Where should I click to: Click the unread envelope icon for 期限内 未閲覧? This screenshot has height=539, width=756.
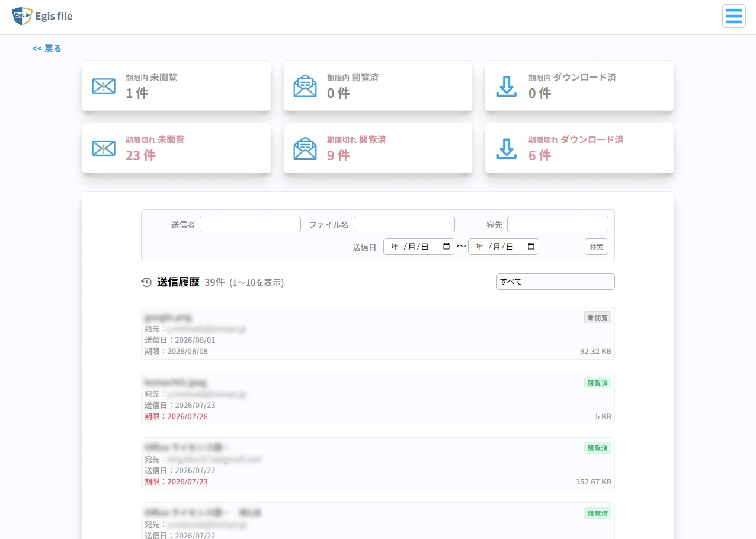coord(104,86)
